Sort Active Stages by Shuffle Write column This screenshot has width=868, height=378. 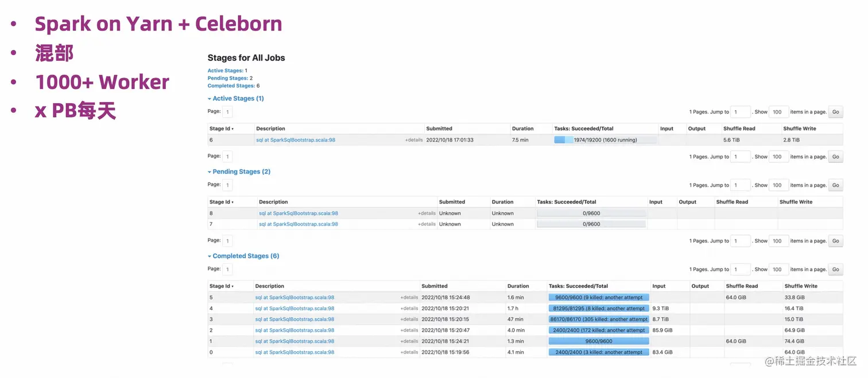800,128
